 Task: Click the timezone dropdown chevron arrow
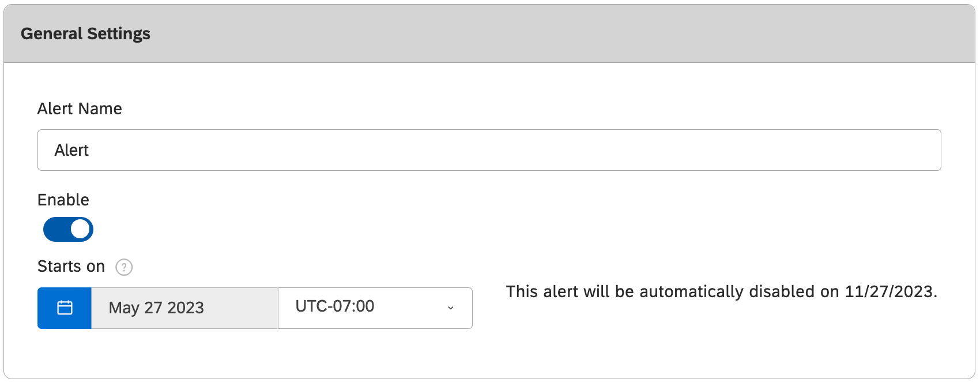point(451,308)
